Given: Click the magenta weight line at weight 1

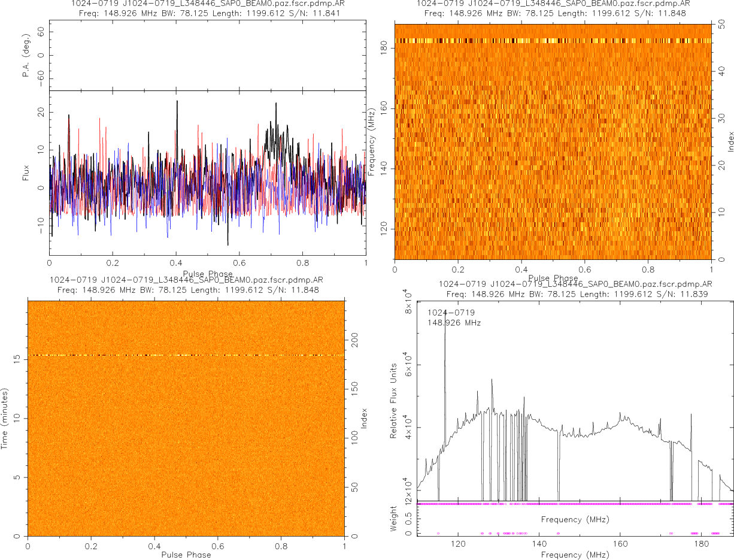Looking at the screenshot, I should coord(575,504).
